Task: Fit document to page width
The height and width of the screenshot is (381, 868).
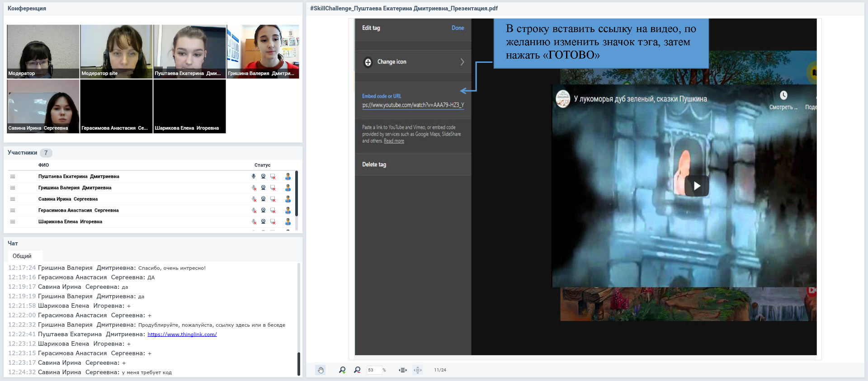Action: 403,370
